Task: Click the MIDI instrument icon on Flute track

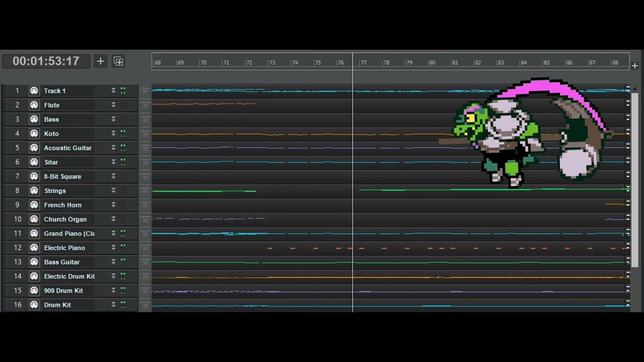Action: (34, 105)
